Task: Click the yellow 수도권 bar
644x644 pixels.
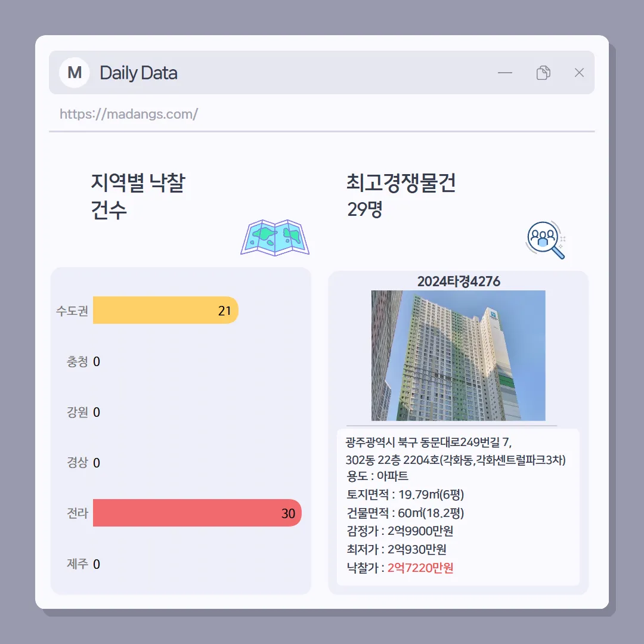Action: [x=166, y=310]
